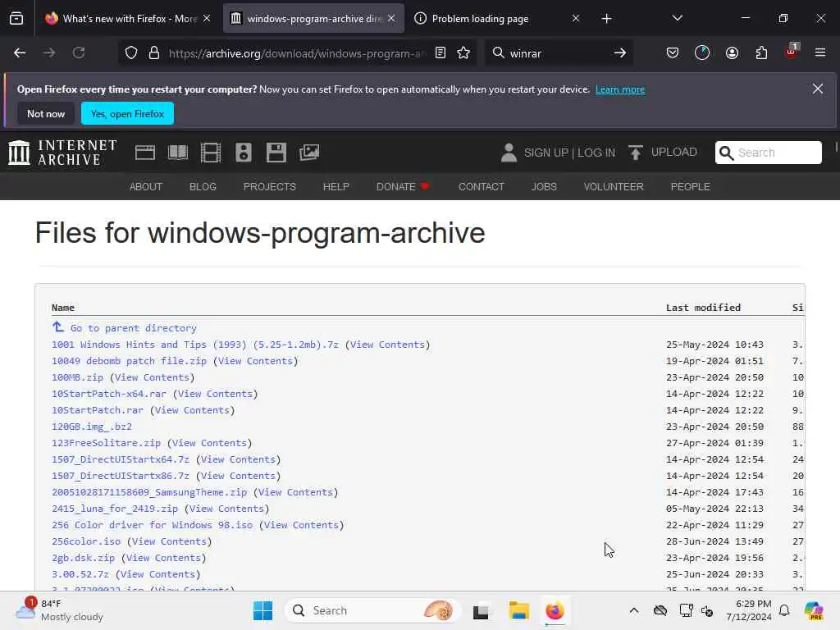Open 120GB.img_.bz2 file link

click(x=92, y=427)
